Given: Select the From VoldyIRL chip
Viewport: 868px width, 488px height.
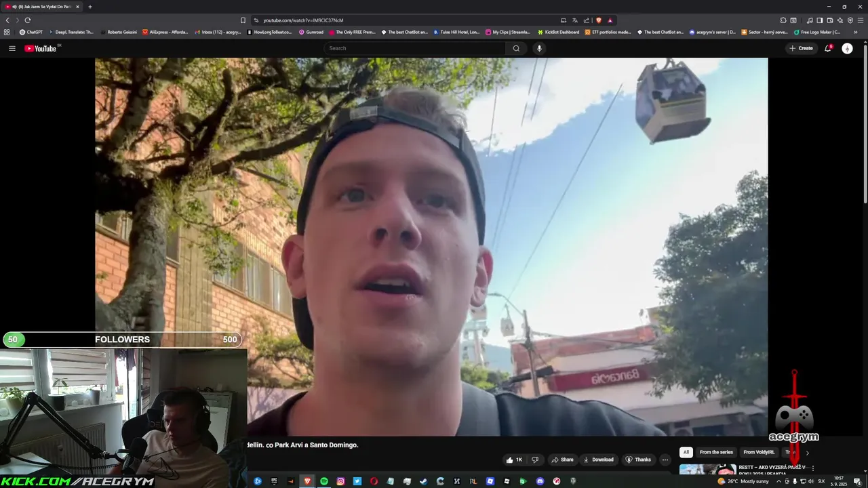Looking at the screenshot, I should point(759,452).
